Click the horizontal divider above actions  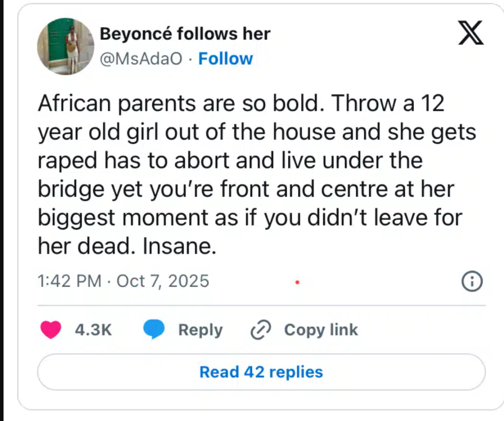(x=261, y=305)
